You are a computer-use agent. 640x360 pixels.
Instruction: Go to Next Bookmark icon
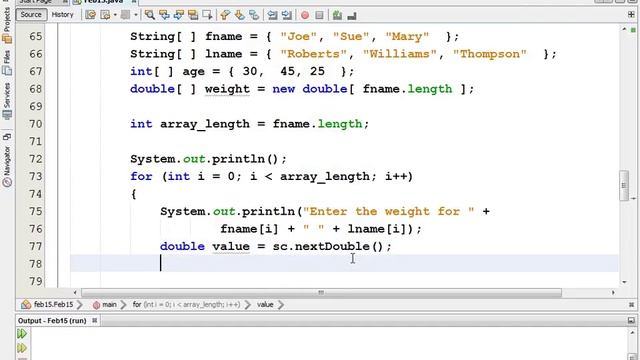[240, 15]
